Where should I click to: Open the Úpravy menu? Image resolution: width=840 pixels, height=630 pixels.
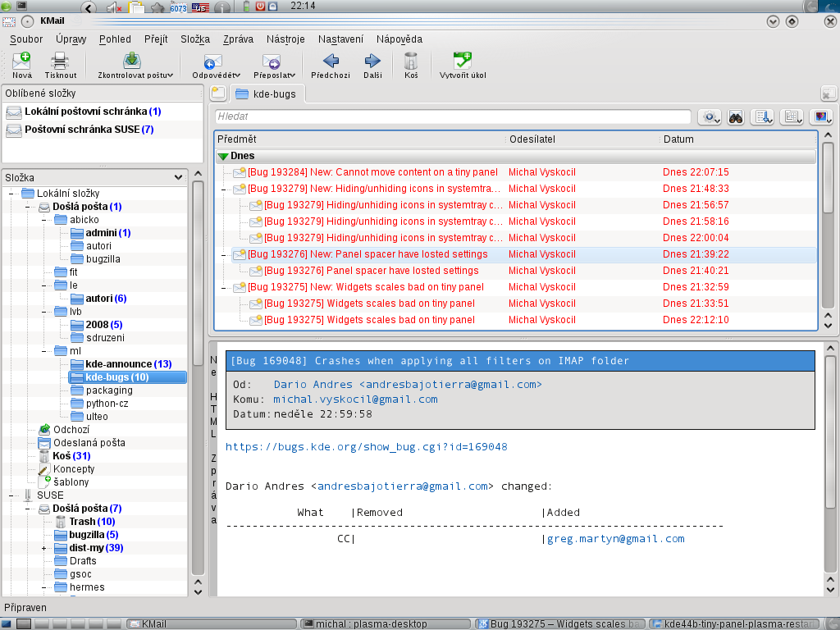71,39
